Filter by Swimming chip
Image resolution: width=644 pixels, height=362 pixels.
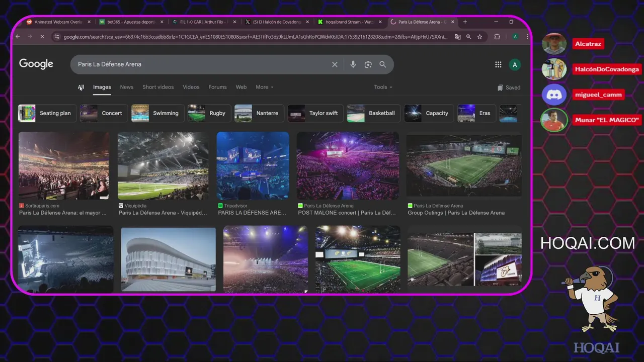pos(157,113)
